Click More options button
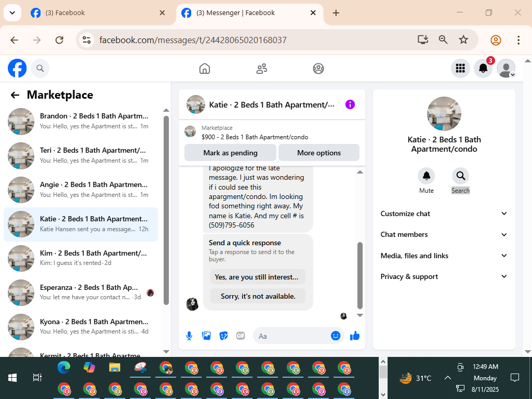 pos(319,153)
